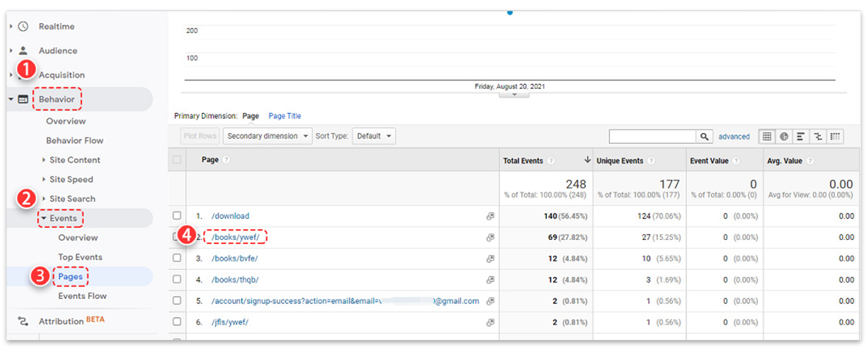The height and width of the screenshot is (354, 868).
Task: Select the checkbox for /books/thqb/ row
Action: pos(177,279)
